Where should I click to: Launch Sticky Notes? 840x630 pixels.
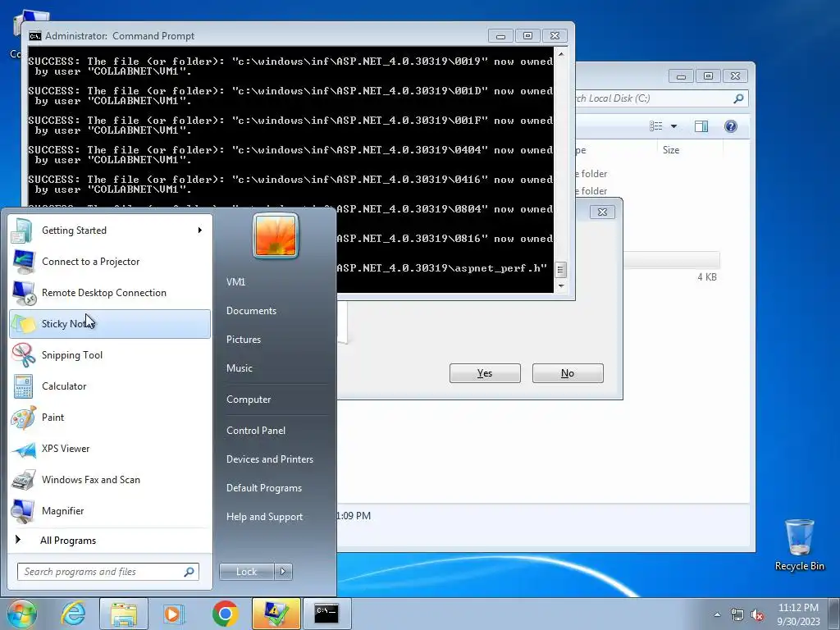[x=110, y=323]
